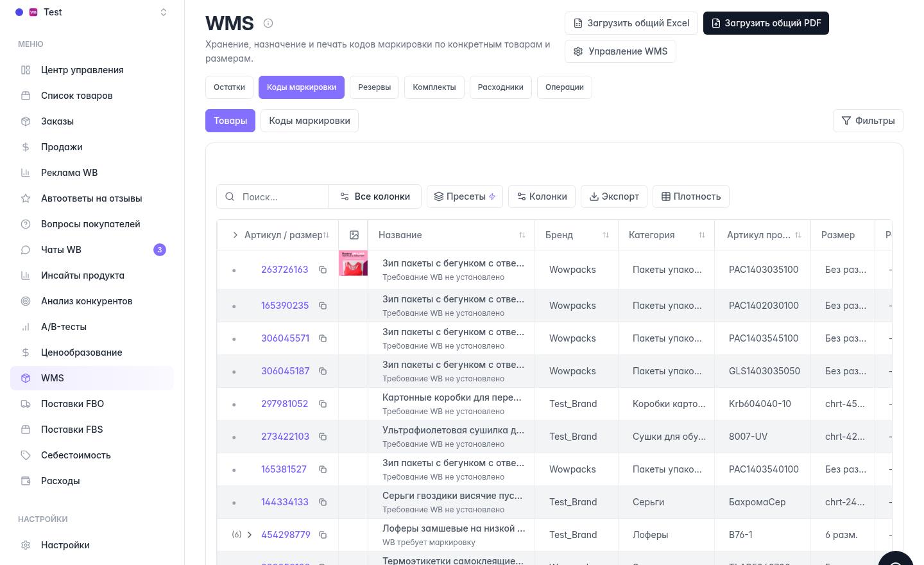Open product thumbnail for 263726163
The height and width of the screenshot is (565, 924).
(353, 263)
